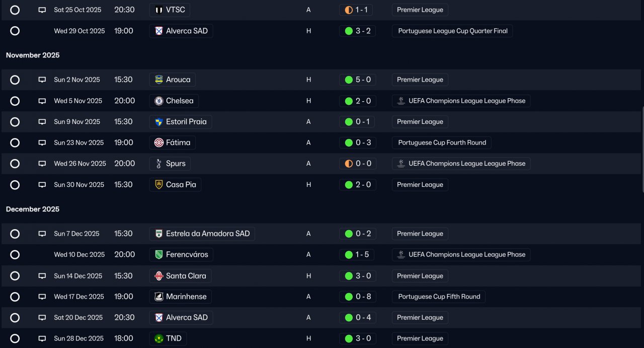Click the half-orange draw indicator for Spurs match
This screenshot has width=644, height=348.
coord(349,164)
